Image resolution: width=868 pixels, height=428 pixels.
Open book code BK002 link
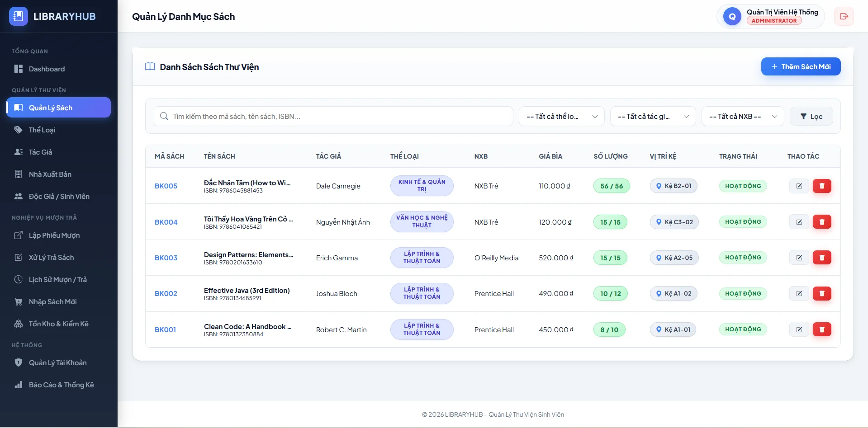(166, 293)
